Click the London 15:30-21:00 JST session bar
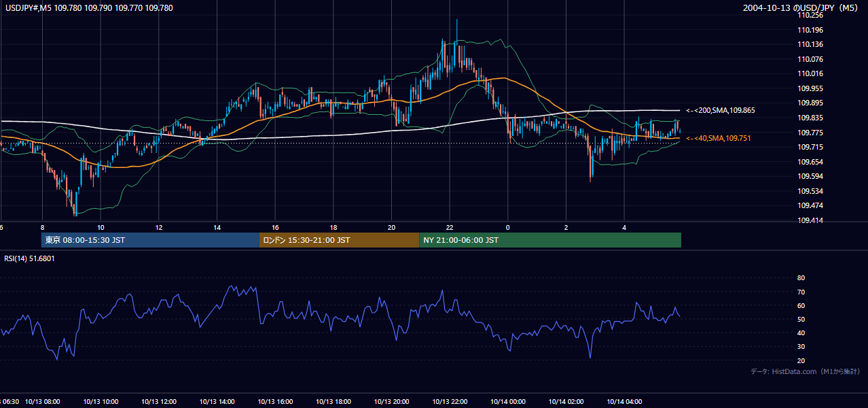Viewport: 868px width, 408px height. click(339, 240)
